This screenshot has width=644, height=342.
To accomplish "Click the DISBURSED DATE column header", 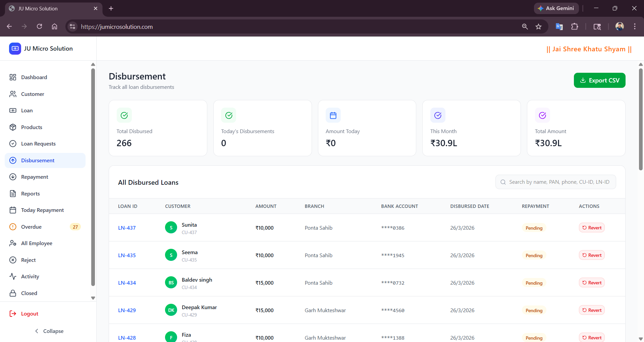I will (x=470, y=206).
